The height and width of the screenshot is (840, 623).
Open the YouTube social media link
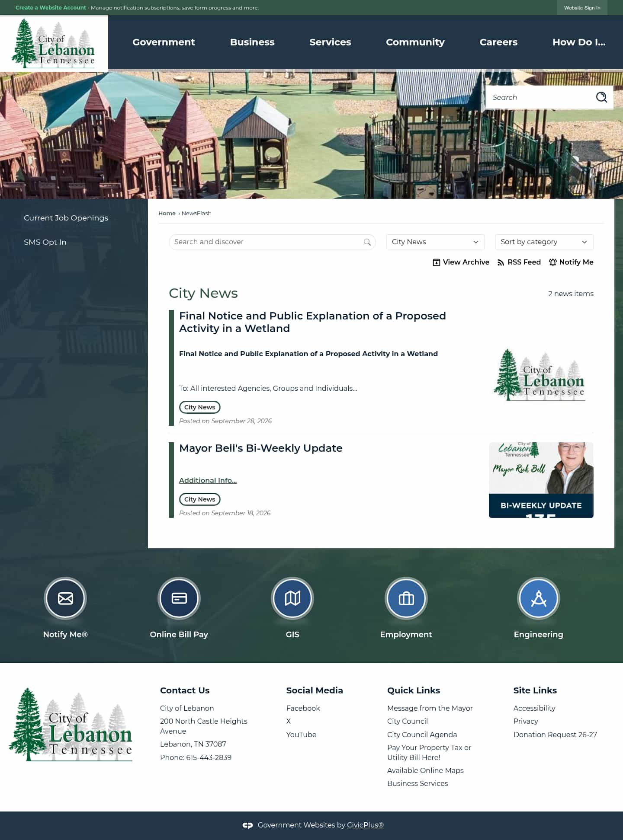pyautogui.click(x=301, y=735)
